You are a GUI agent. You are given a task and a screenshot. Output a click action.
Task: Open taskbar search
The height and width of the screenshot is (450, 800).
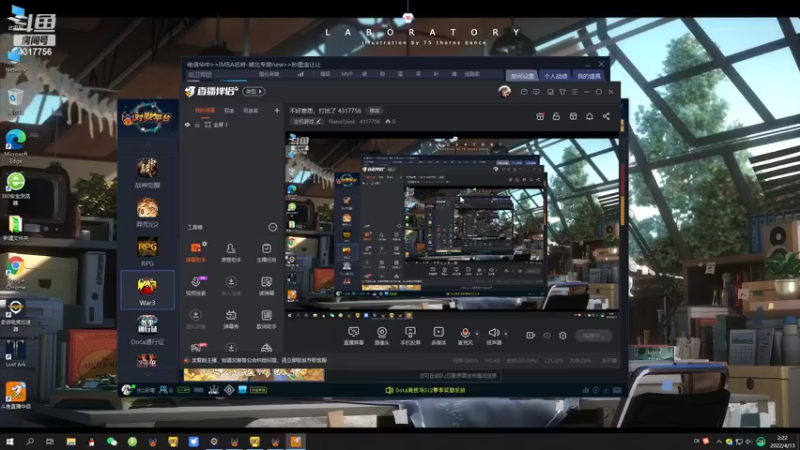pyautogui.click(x=30, y=441)
